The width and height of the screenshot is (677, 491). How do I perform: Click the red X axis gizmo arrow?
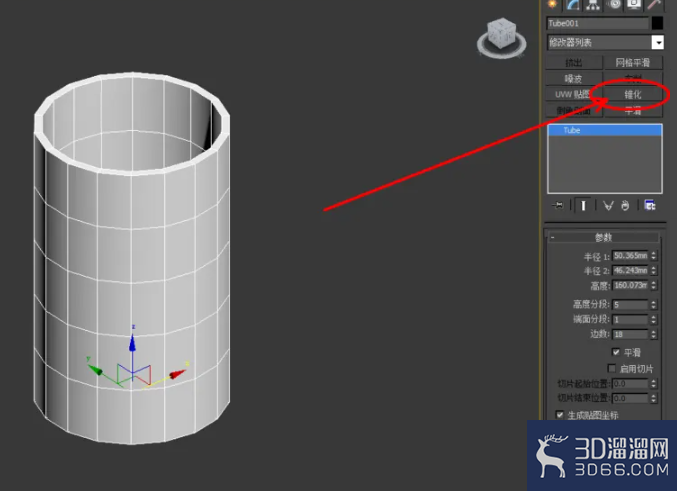coord(177,373)
